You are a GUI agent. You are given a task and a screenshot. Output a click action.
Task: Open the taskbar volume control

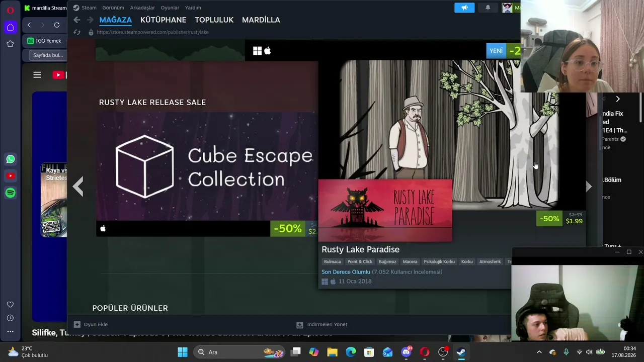[x=589, y=352]
